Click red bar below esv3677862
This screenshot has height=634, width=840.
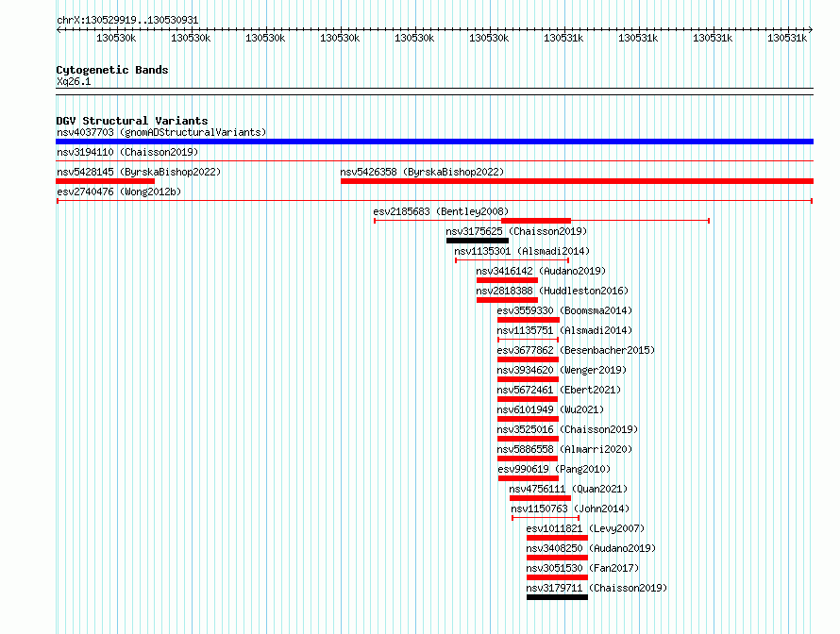528,359
